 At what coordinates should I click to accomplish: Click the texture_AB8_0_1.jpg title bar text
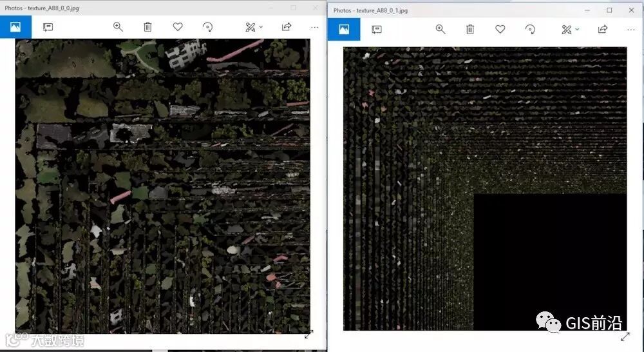(x=370, y=10)
